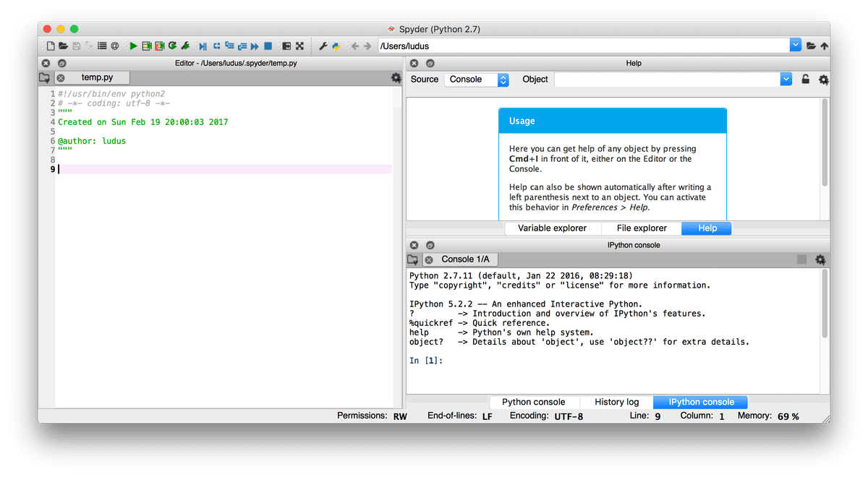Viewport: 868px width, 477px height.
Task: Open the File explorer tab
Action: tap(642, 228)
